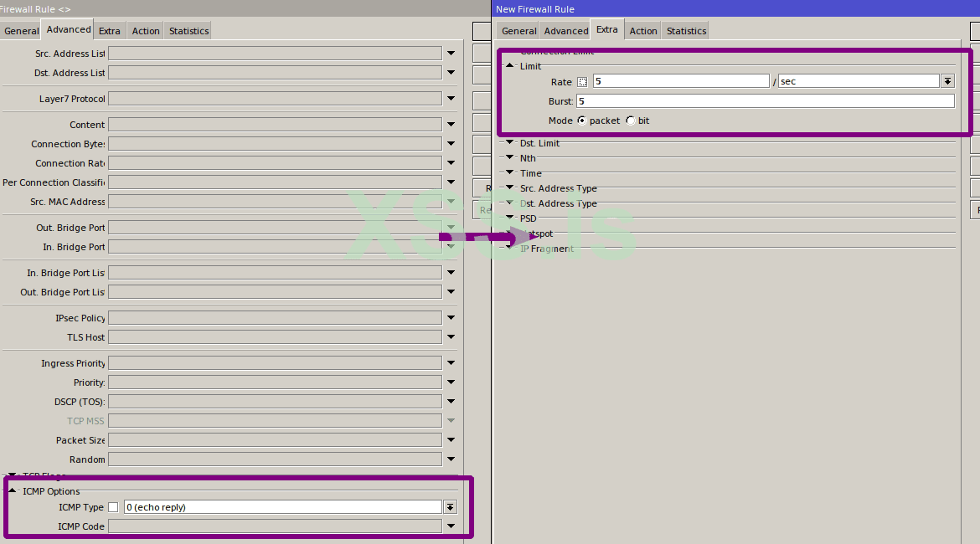
Task: Expand the Layer7 Protocol field arrow
Action: (x=451, y=99)
